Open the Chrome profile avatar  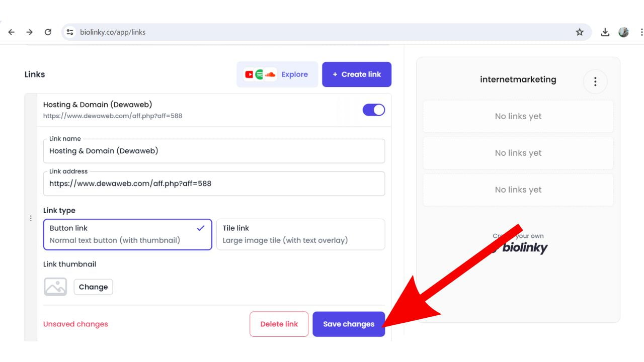pos(623,32)
